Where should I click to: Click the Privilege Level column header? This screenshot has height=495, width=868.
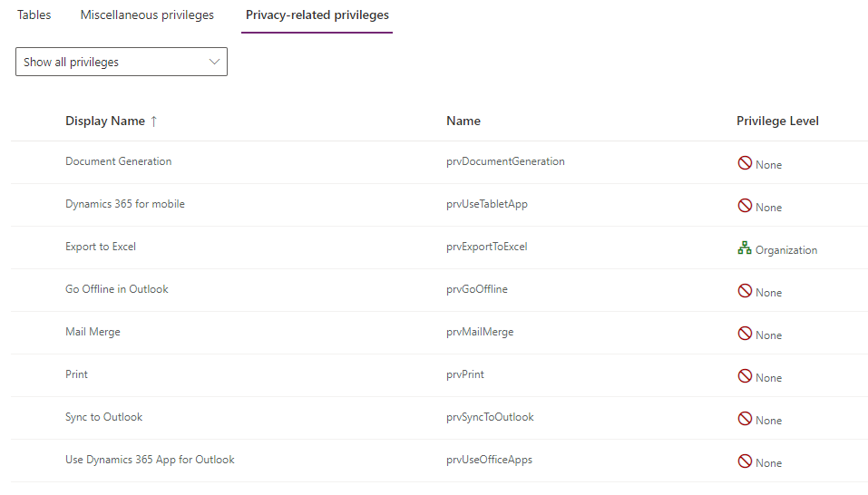coord(777,121)
